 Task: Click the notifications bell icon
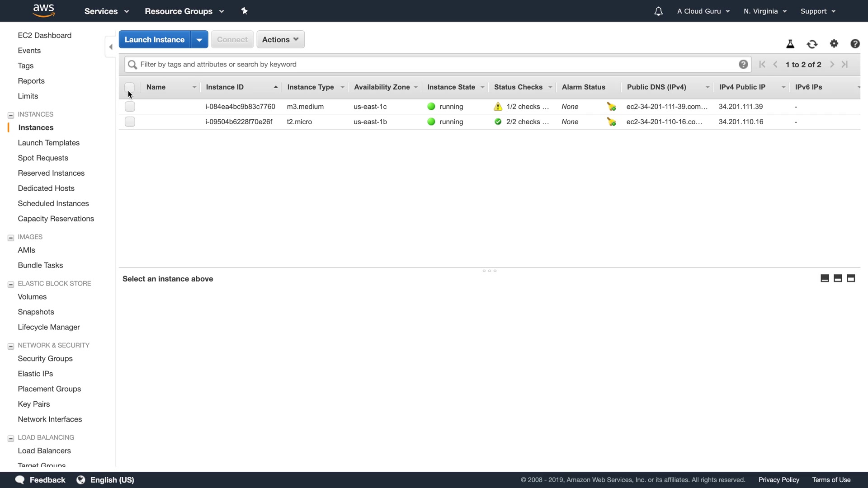(x=658, y=11)
